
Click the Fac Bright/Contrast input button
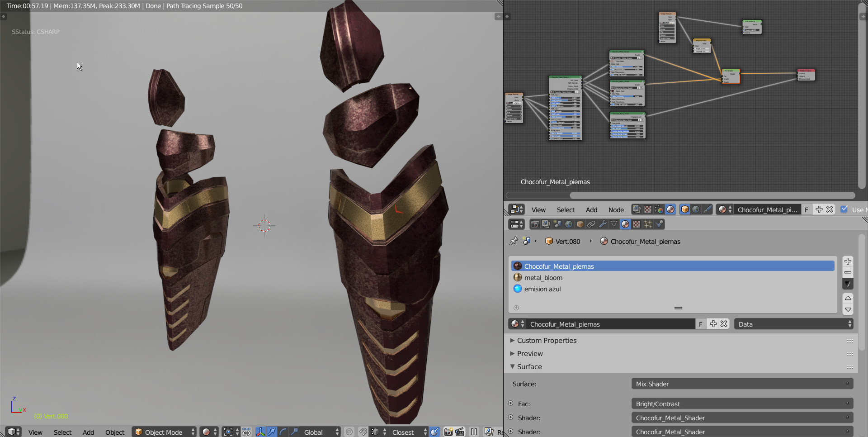742,404
